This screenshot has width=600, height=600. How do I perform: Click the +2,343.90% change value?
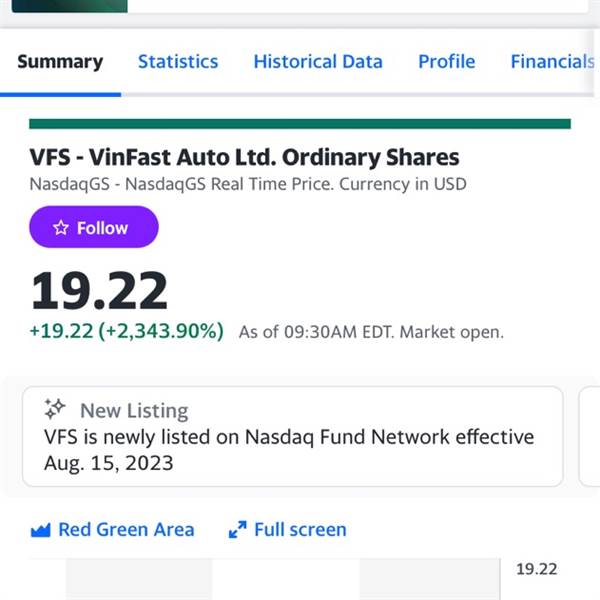click(161, 331)
